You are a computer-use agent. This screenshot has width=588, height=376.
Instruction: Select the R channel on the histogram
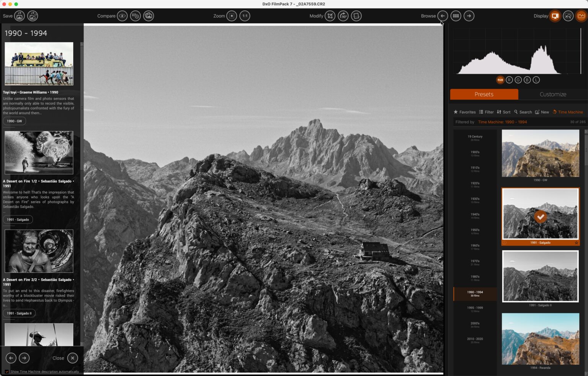(509, 80)
